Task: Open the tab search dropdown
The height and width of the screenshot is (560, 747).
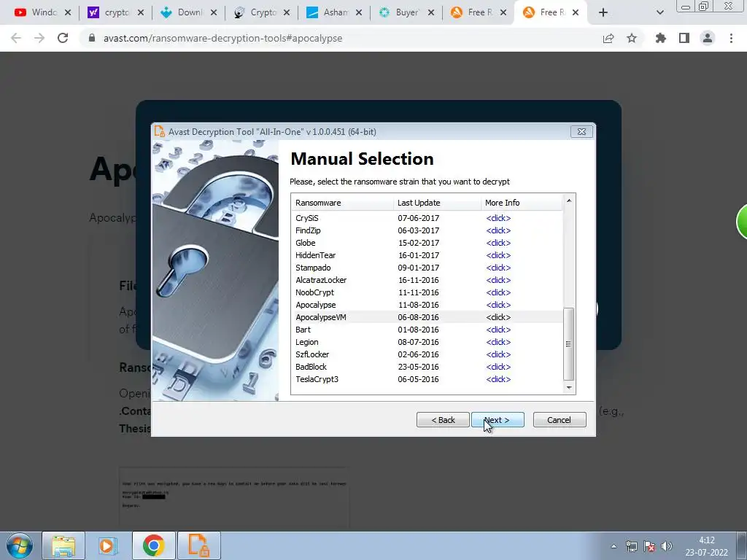Action: 659,12
